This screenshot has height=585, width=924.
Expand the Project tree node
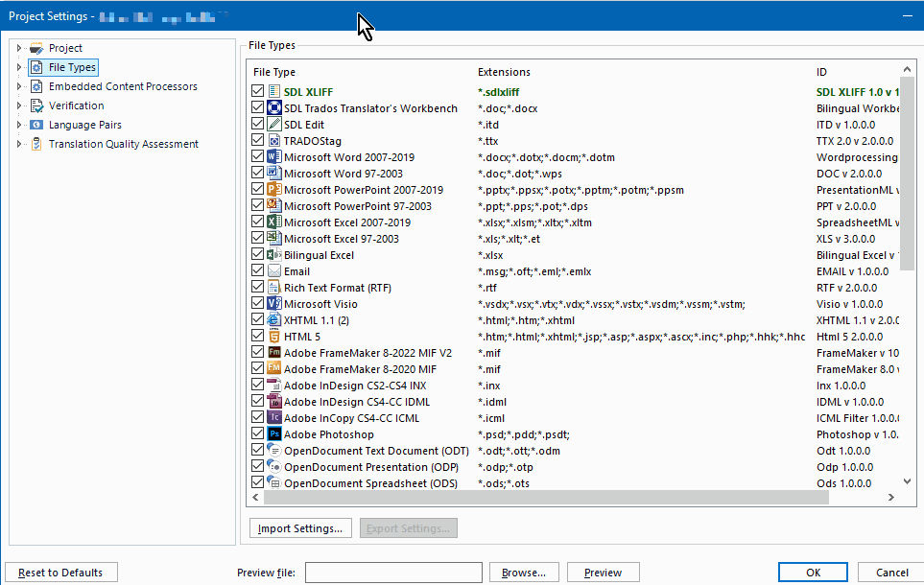[19, 48]
